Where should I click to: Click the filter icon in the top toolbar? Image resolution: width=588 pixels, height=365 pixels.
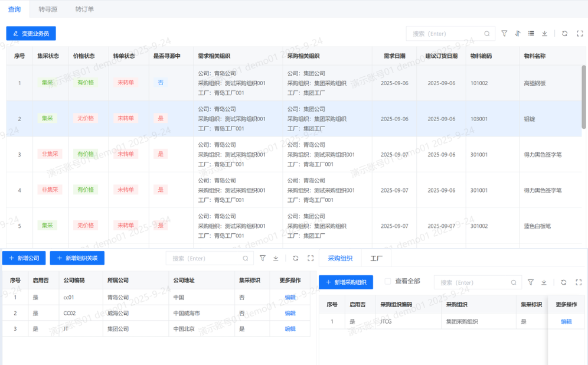click(504, 34)
